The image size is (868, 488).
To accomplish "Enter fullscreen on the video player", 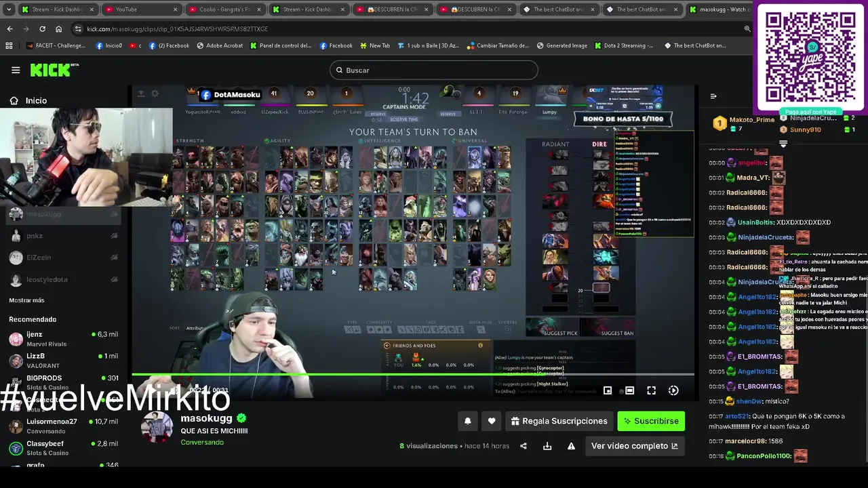I will coord(651,390).
